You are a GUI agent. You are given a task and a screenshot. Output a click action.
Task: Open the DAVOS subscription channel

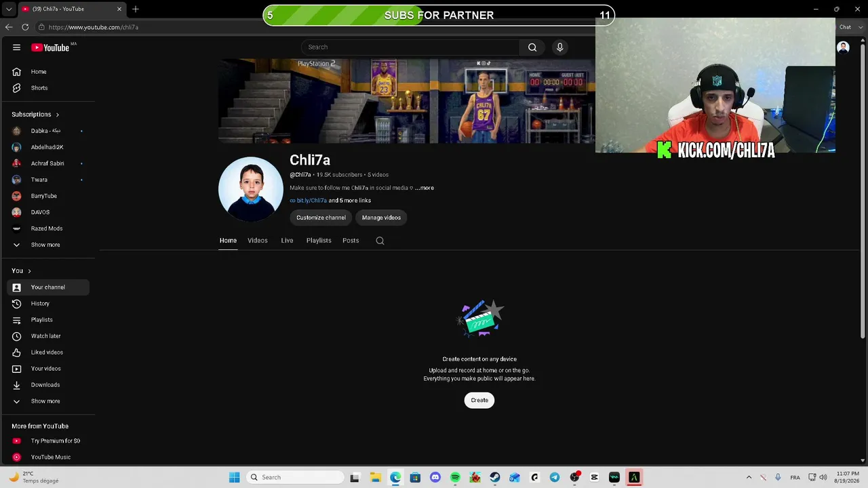[x=47, y=212]
